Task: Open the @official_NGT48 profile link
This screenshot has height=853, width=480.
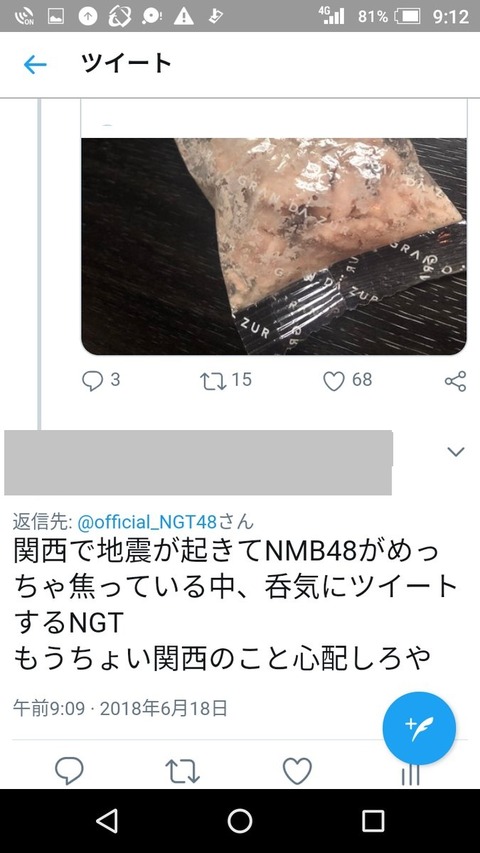Action: 147,522
